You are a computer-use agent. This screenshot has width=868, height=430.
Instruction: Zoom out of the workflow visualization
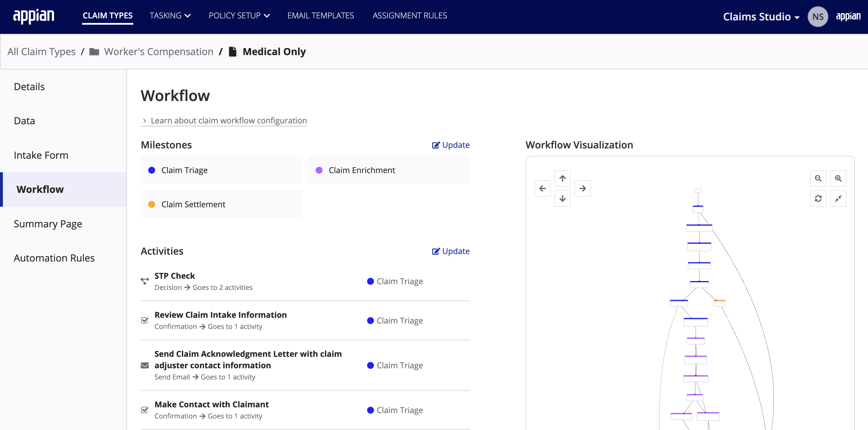[818, 178]
